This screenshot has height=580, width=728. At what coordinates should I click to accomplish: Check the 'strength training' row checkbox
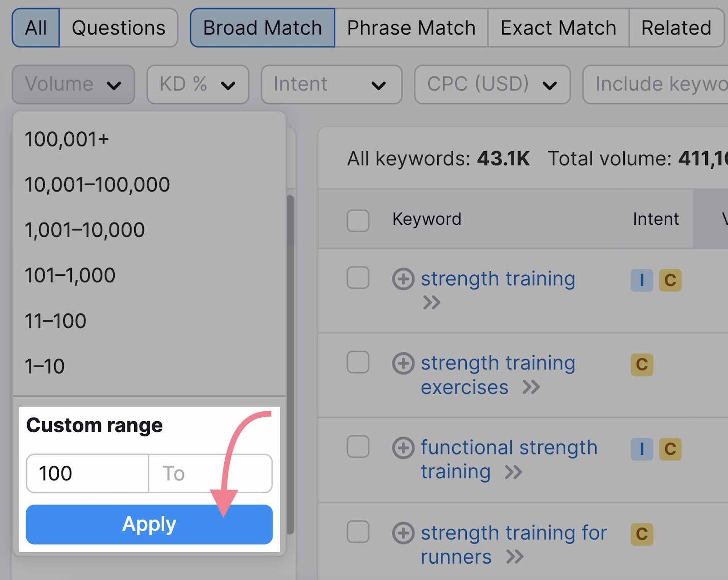pos(358,278)
